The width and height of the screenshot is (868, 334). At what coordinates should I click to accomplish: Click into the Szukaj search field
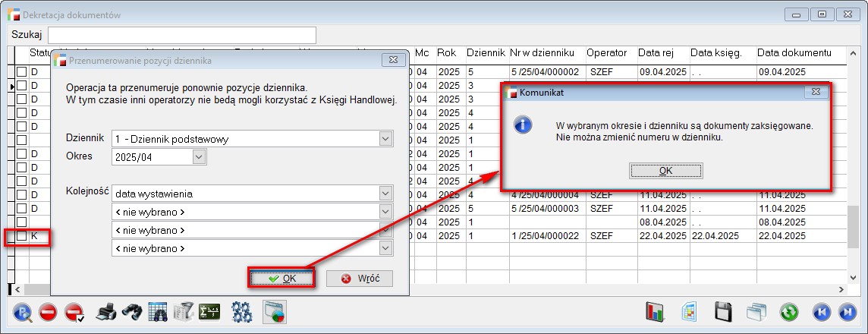tap(182, 35)
